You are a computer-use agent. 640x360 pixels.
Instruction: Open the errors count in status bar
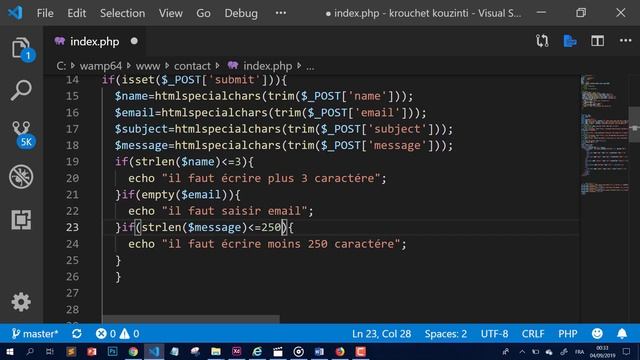pyautogui.click(x=106, y=334)
